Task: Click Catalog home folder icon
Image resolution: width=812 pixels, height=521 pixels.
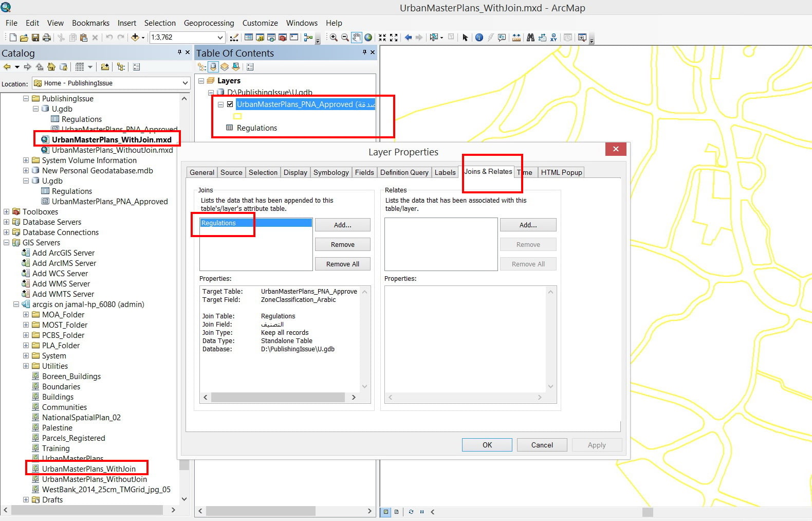Action: tap(51, 67)
